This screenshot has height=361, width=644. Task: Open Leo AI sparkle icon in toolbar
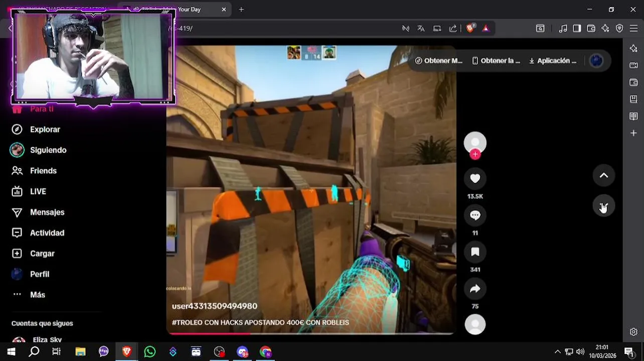(605, 29)
